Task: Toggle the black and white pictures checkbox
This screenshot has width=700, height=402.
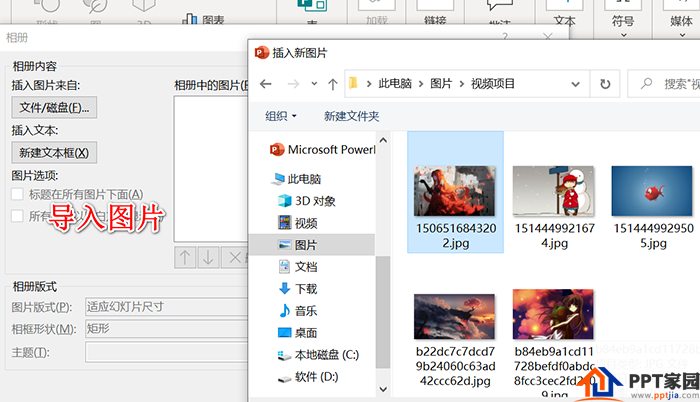Action: [17, 216]
